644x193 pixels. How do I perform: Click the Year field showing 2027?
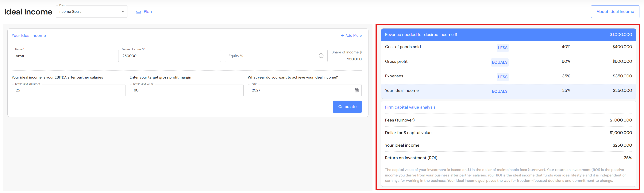pyautogui.click(x=300, y=90)
